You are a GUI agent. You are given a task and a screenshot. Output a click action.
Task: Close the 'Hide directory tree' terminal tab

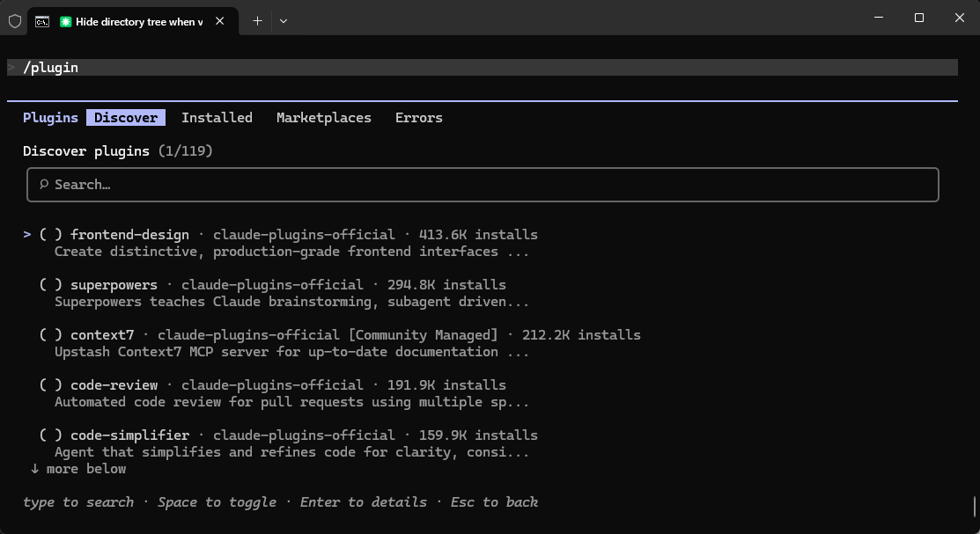[x=220, y=21]
